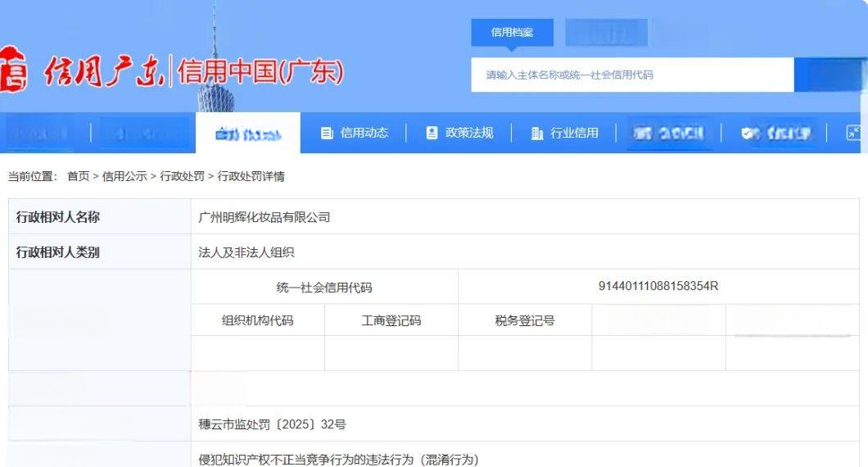The height and width of the screenshot is (467, 868).
Task: Click the 统一社会信用代码 header cell
Action: click(x=324, y=287)
